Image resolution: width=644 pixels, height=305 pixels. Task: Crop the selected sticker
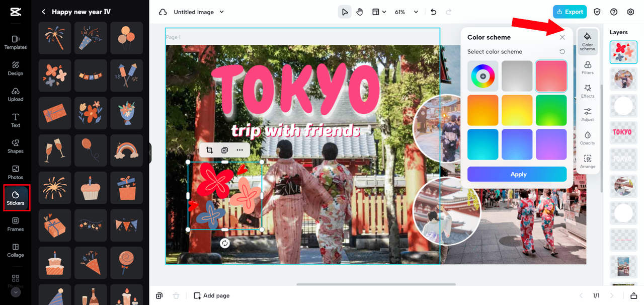(x=210, y=150)
